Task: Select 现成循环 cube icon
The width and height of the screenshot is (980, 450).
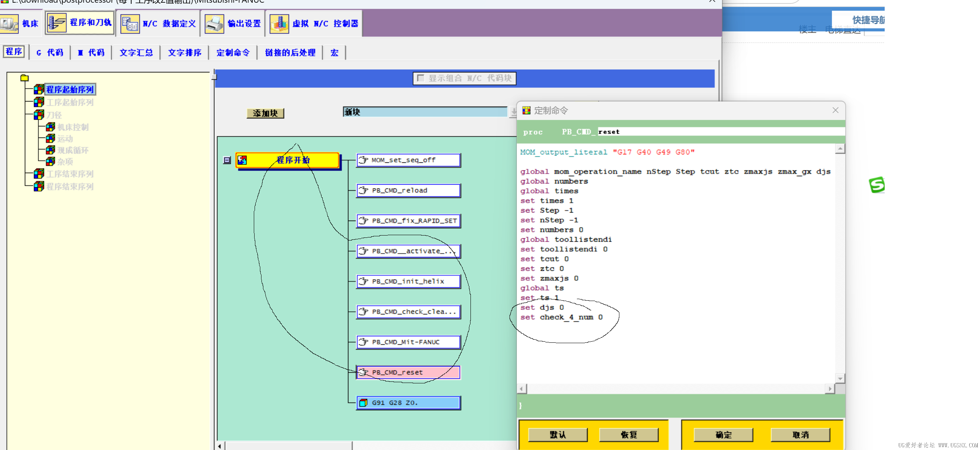Action: coord(50,150)
